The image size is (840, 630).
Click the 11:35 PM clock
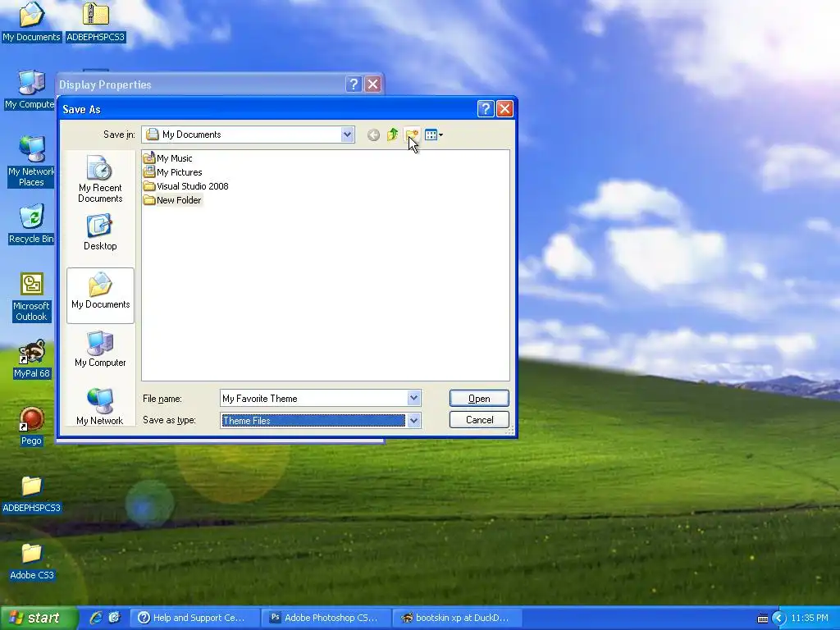810,618
